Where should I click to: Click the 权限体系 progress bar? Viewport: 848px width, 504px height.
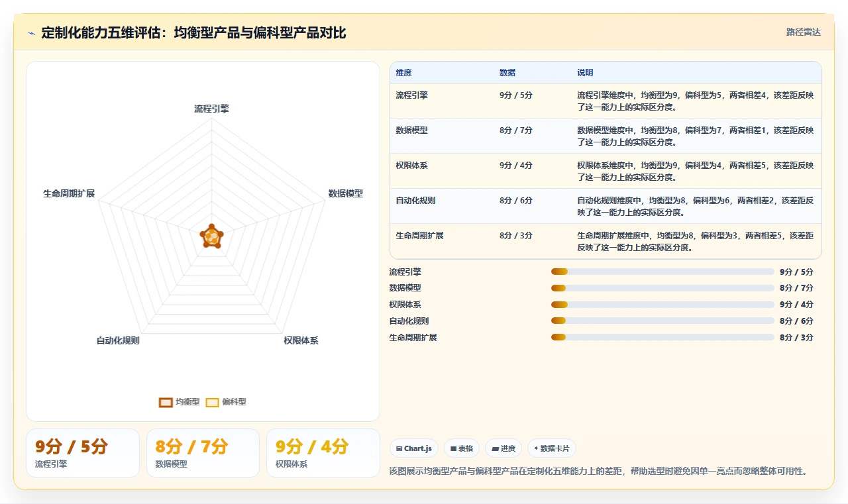[662, 305]
